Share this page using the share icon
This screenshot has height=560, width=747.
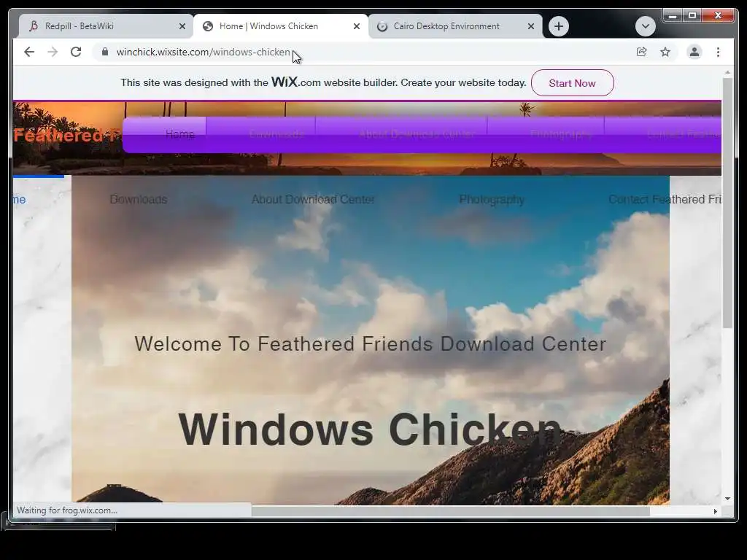click(x=642, y=52)
